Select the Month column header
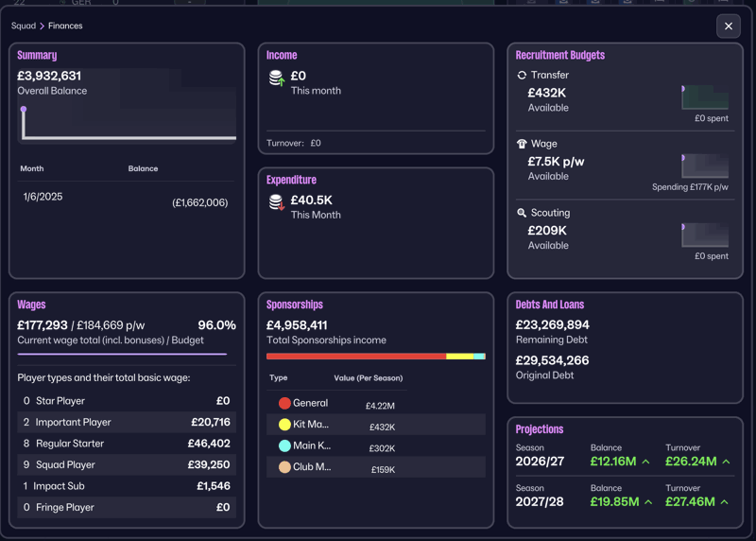Screen dimensions: 756x541 (x=32, y=168)
